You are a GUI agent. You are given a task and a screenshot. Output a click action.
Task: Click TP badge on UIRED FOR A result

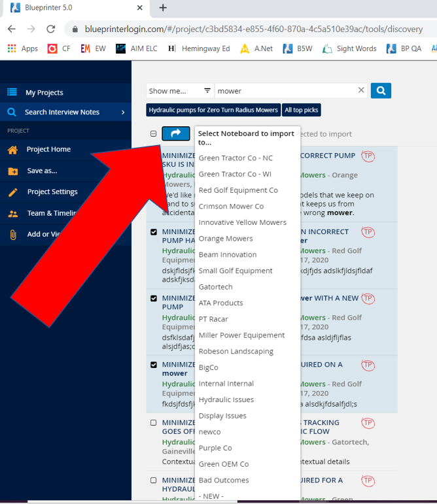[368, 480]
